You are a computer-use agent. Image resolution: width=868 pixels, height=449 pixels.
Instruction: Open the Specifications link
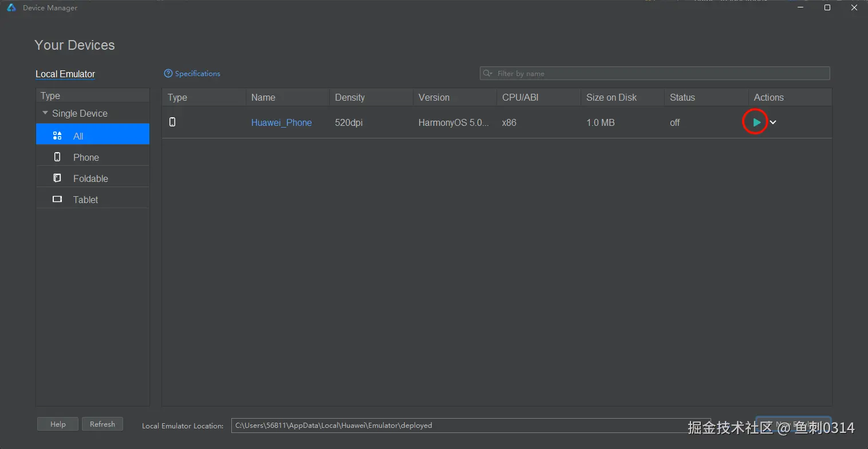coord(198,74)
